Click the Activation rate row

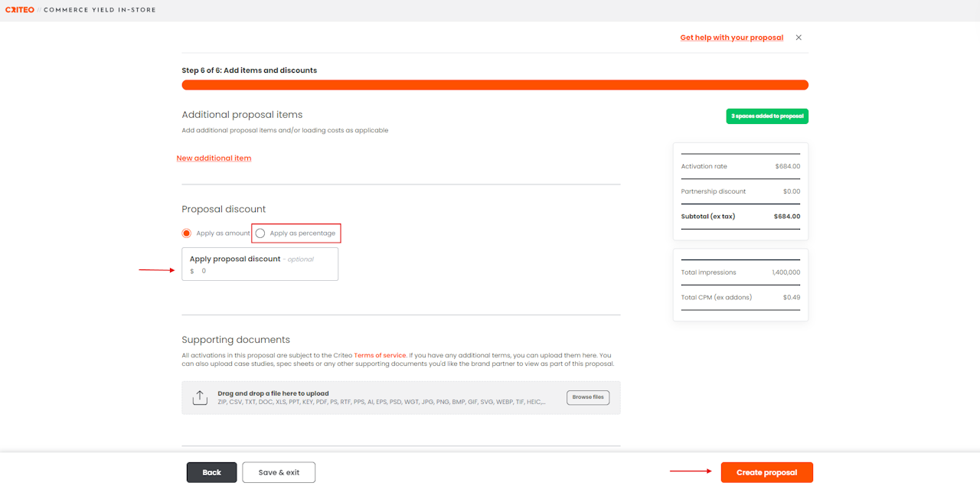coord(740,167)
